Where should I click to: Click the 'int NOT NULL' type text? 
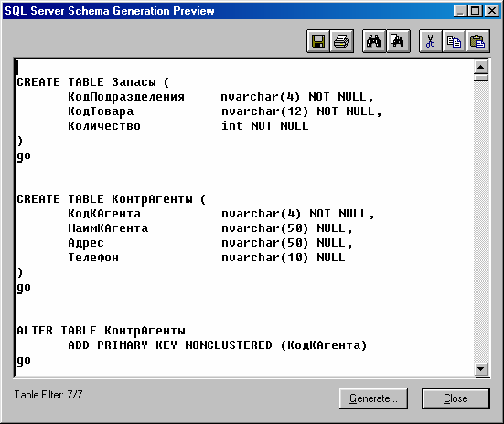click(x=265, y=126)
